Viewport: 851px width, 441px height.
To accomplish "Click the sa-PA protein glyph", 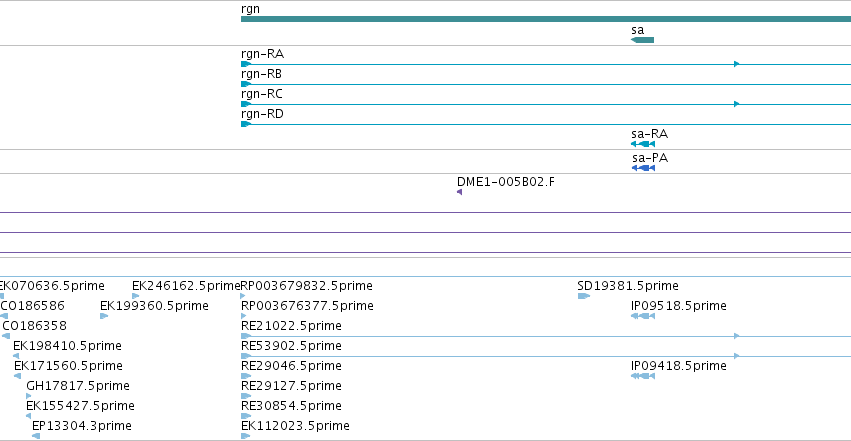I will pos(644,168).
